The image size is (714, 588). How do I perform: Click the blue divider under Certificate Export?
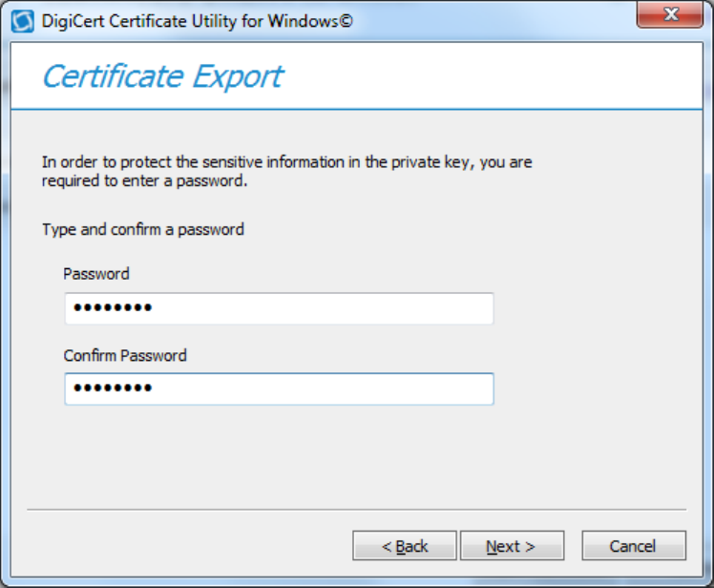point(357,109)
